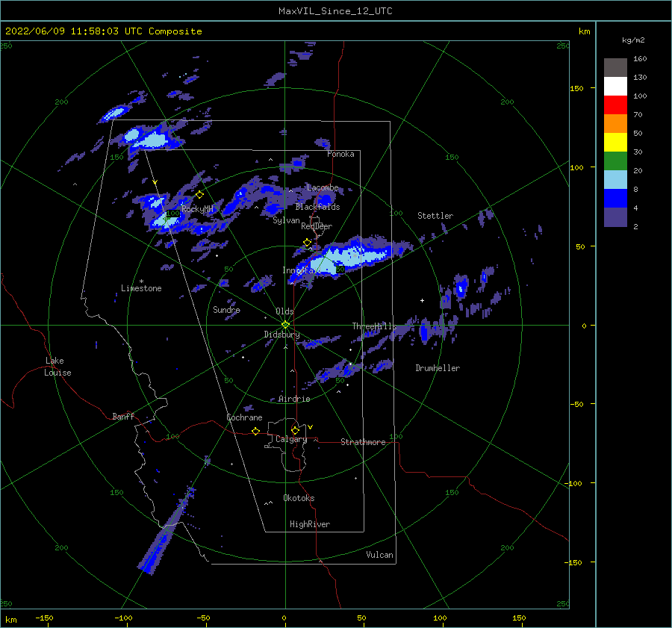Click the RockyMH label

tap(197, 209)
